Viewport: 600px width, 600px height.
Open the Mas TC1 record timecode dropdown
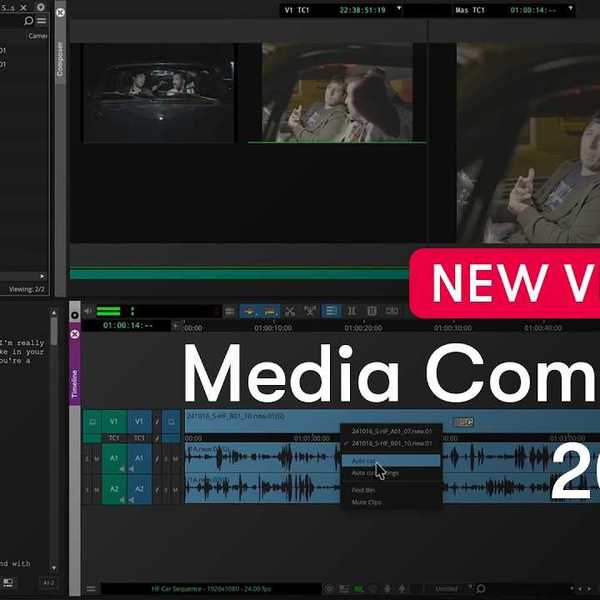pyautogui.click(x=571, y=8)
